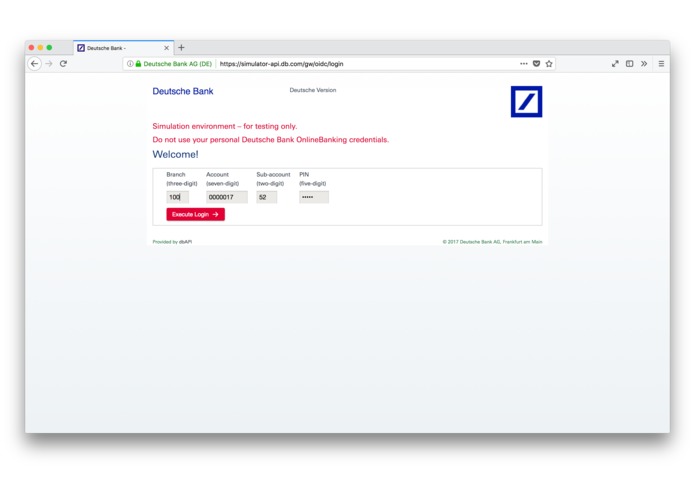
Task: Open site information icon in address bar
Action: [130, 64]
